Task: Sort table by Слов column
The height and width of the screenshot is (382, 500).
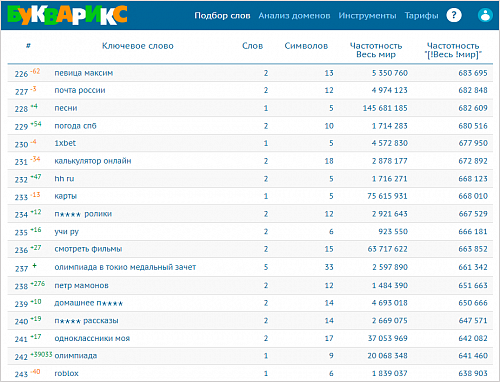Action: (252, 46)
